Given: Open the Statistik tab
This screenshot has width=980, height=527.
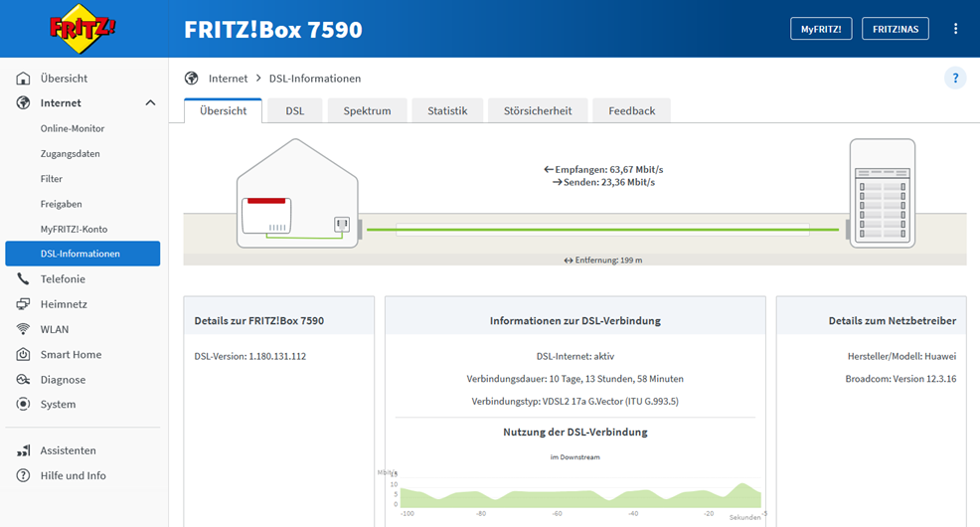Looking at the screenshot, I should [x=447, y=110].
